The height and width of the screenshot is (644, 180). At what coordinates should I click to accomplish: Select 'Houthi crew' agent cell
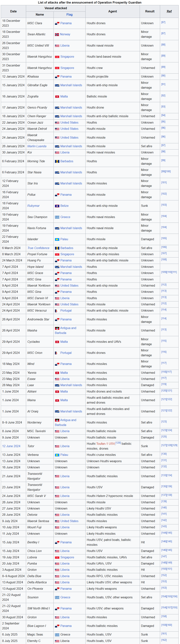(x=112, y=68)
